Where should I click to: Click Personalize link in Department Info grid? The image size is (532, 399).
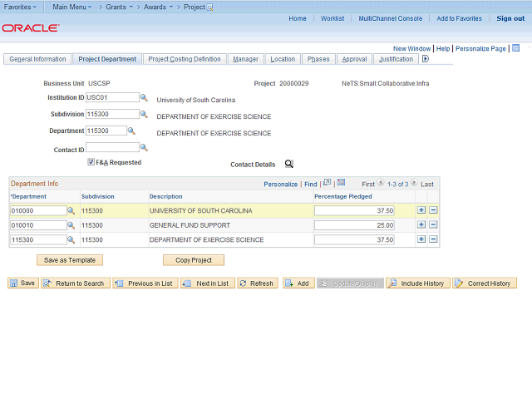[281, 185]
